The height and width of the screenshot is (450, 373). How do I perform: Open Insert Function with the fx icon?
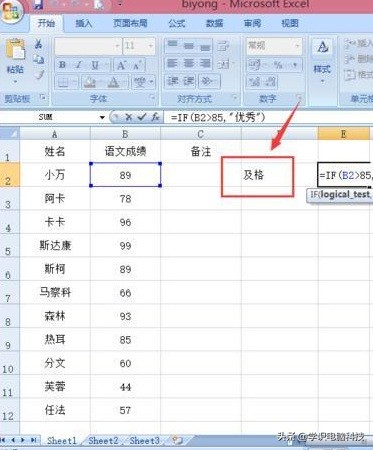(155, 117)
